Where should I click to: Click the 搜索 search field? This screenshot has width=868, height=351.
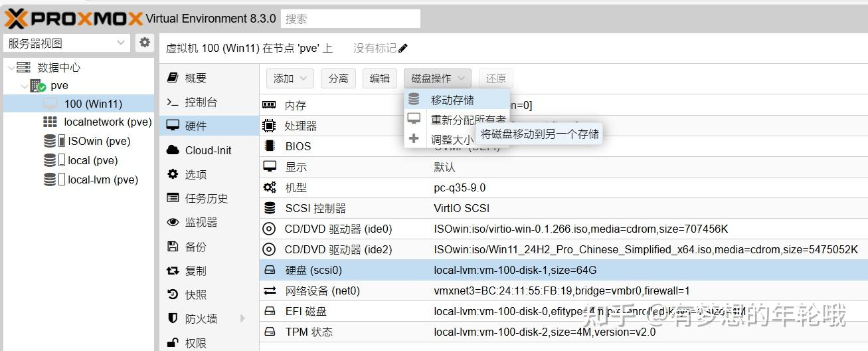pyautogui.click(x=350, y=19)
